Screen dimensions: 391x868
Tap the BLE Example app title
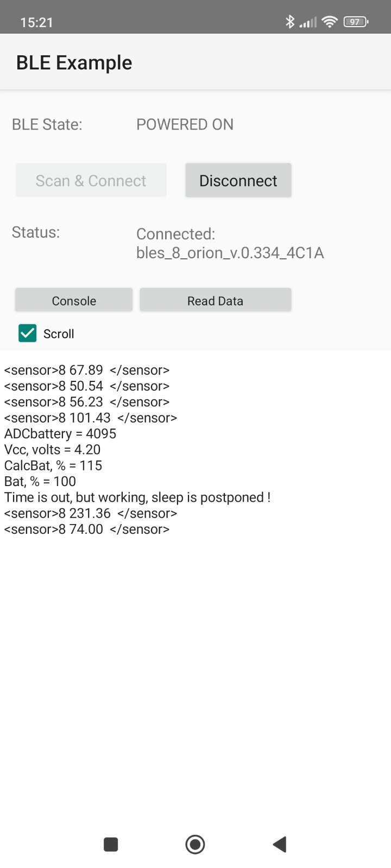pos(74,62)
